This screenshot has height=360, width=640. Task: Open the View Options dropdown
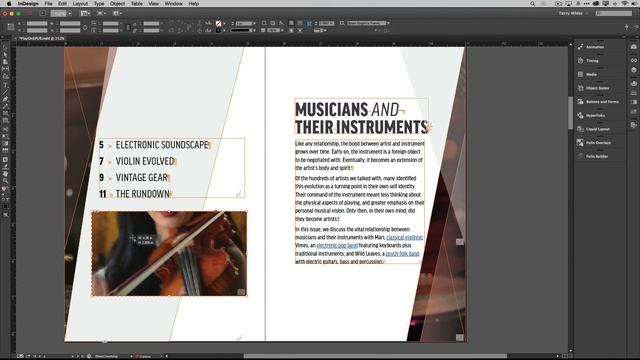tap(85, 13)
